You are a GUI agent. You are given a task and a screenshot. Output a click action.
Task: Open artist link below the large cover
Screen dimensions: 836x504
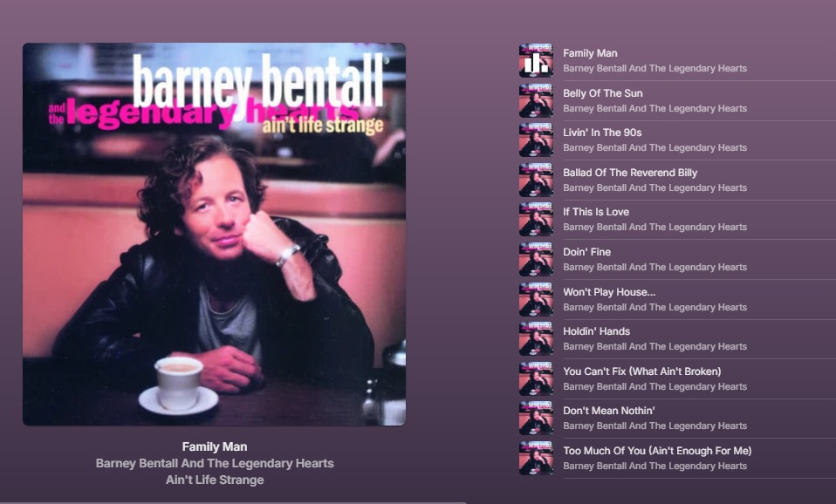coord(215,464)
